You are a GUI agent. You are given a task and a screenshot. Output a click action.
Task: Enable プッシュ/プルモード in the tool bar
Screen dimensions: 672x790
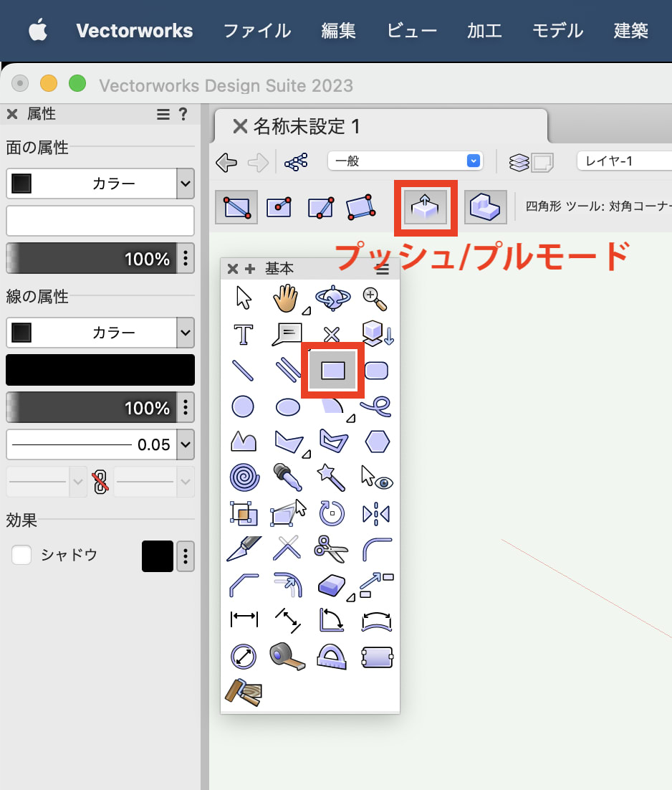pos(425,207)
